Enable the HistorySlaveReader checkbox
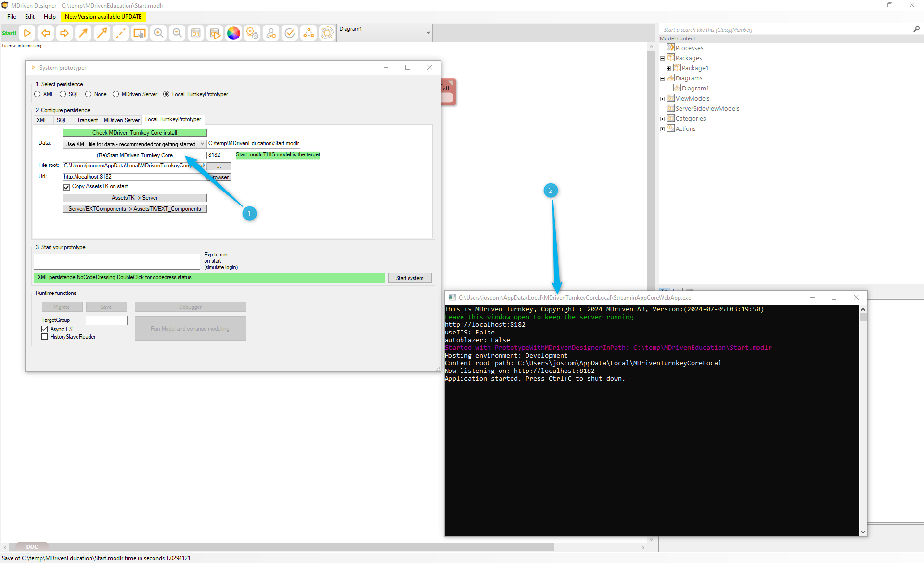 click(45, 337)
